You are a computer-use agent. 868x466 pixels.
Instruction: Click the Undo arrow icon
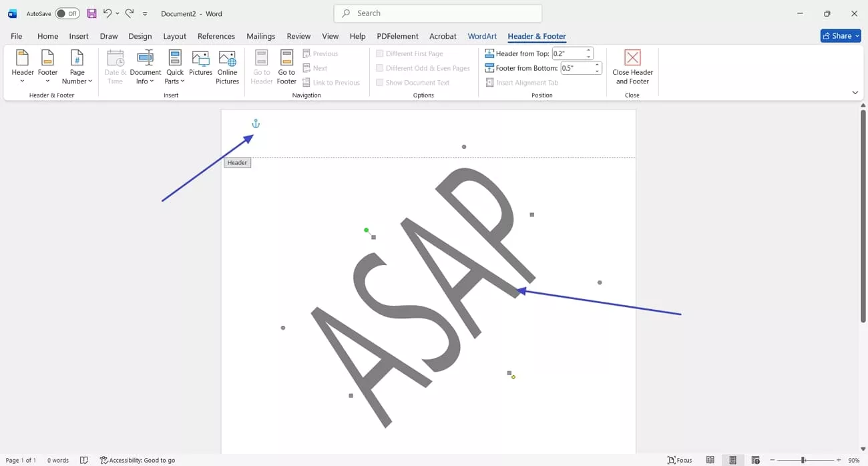[x=107, y=13]
